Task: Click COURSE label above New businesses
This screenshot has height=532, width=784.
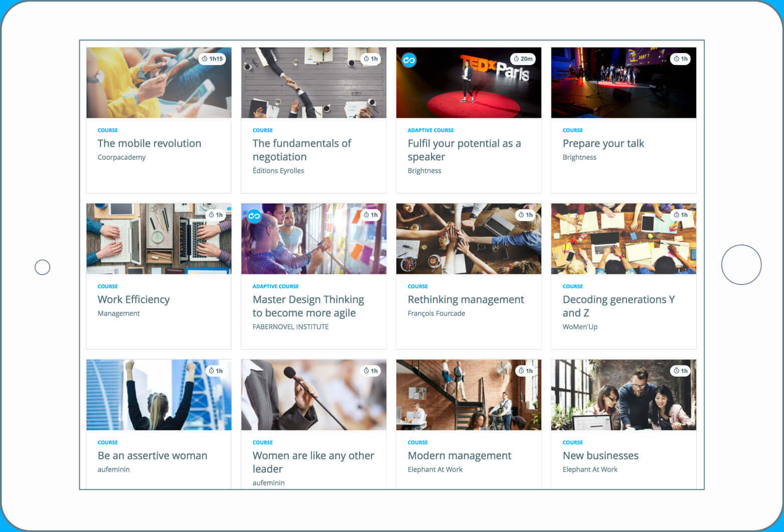Action: coord(572,442)
